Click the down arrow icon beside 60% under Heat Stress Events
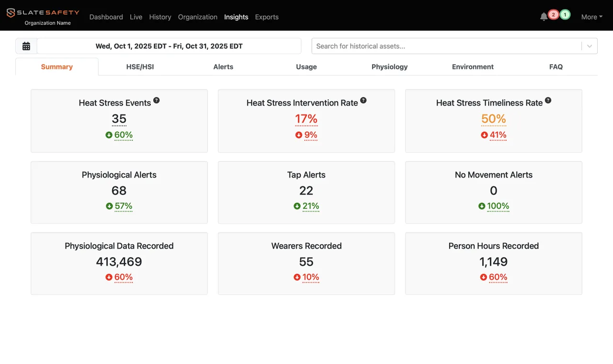This screenshot has height=364, width=613. click(x=109, y=135)
